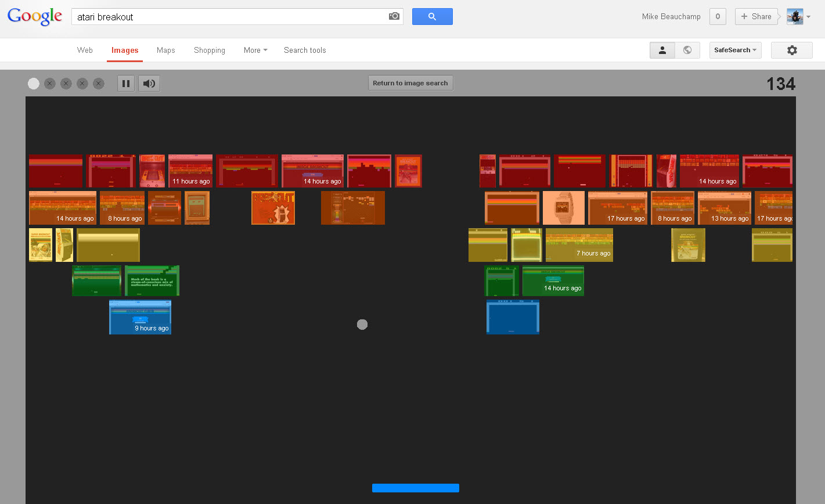The image size is (825, 504).
Task: Expand the SafeSearch dropdown
Action: (x=736, y=51)
